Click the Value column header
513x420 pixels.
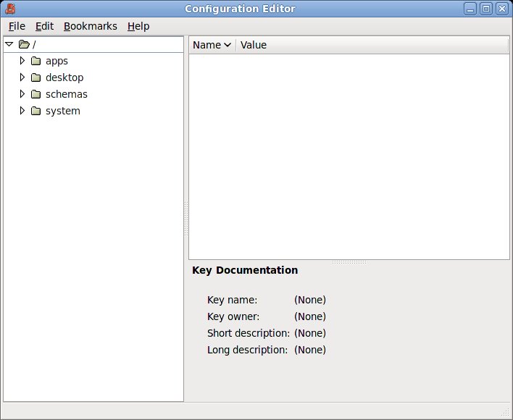tap(254, 45)
